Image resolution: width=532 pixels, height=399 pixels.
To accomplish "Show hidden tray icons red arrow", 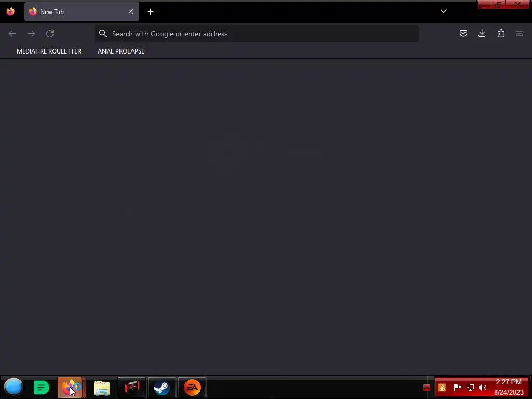I will [427, 388].
